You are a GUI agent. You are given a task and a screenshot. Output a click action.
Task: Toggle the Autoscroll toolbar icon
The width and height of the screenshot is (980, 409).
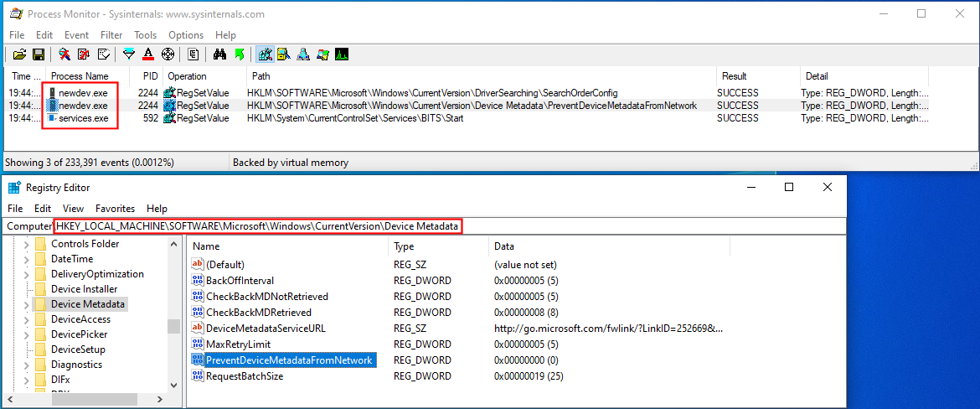coord(85,54)
